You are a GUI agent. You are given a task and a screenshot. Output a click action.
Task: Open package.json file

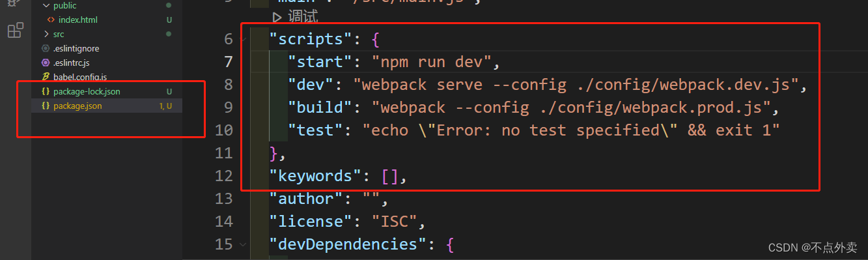(77, 106)
